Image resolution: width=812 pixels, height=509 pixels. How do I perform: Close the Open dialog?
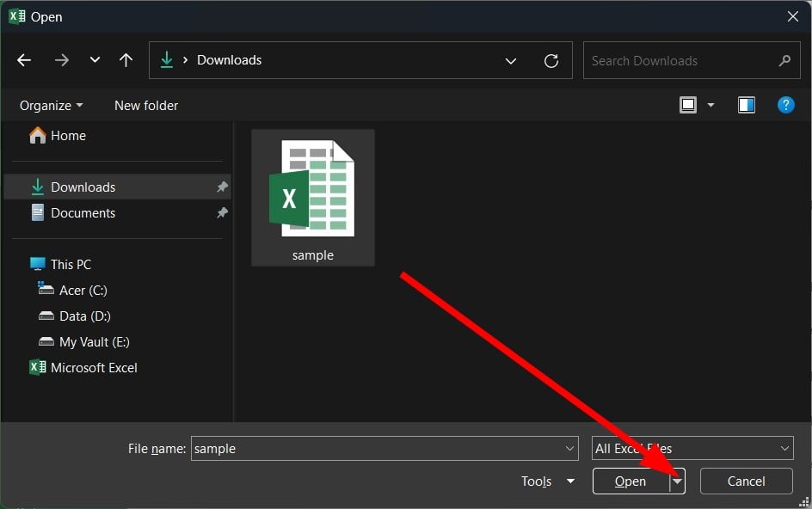pos(793,16)
